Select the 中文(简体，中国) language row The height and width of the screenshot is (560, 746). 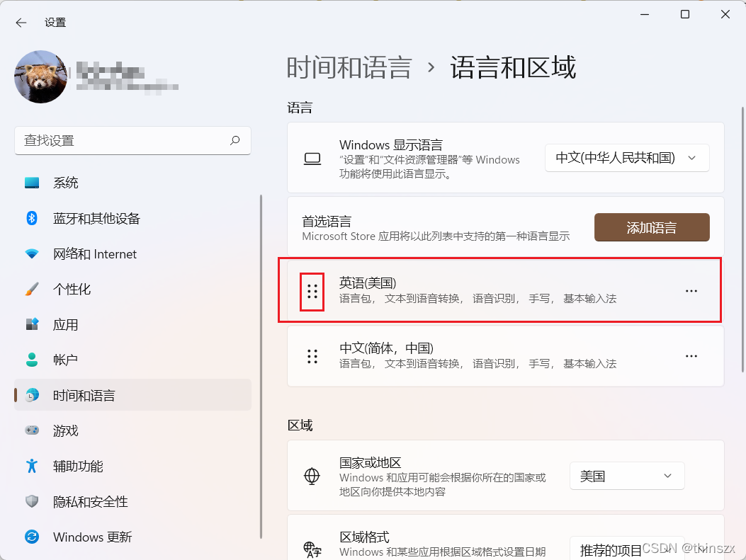click(506, 356)
